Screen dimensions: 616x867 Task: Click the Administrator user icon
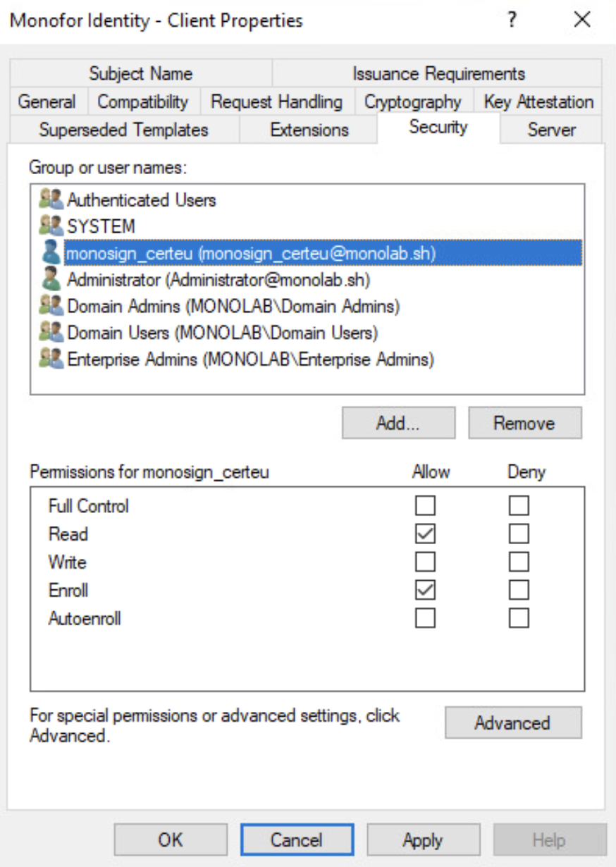51,280
